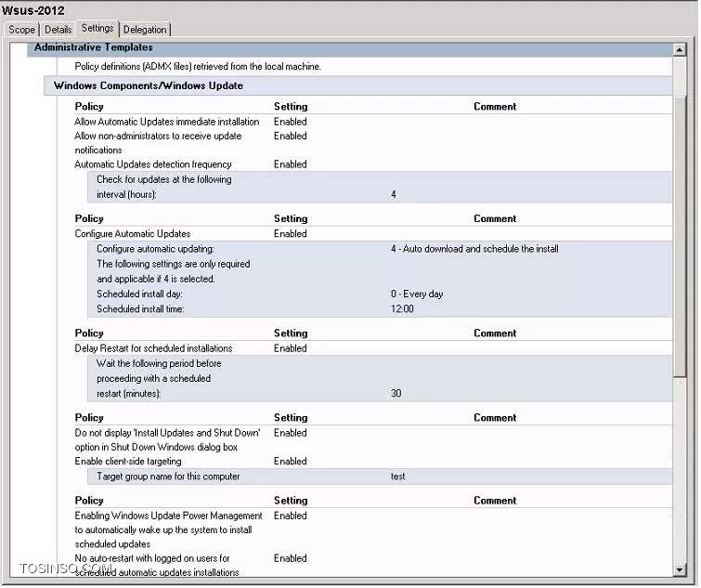
Task: Click the restart delay value 30
Action: 396,394
